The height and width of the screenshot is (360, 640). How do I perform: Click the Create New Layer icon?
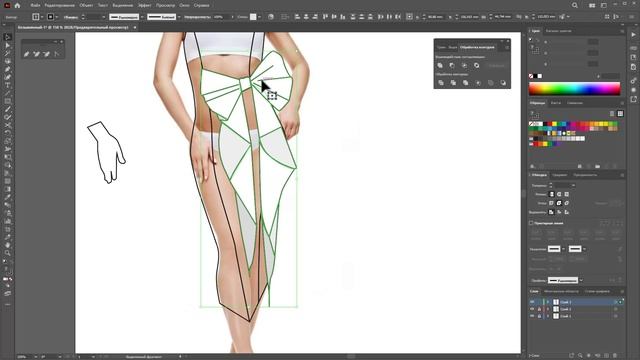[x=606, y=356]
